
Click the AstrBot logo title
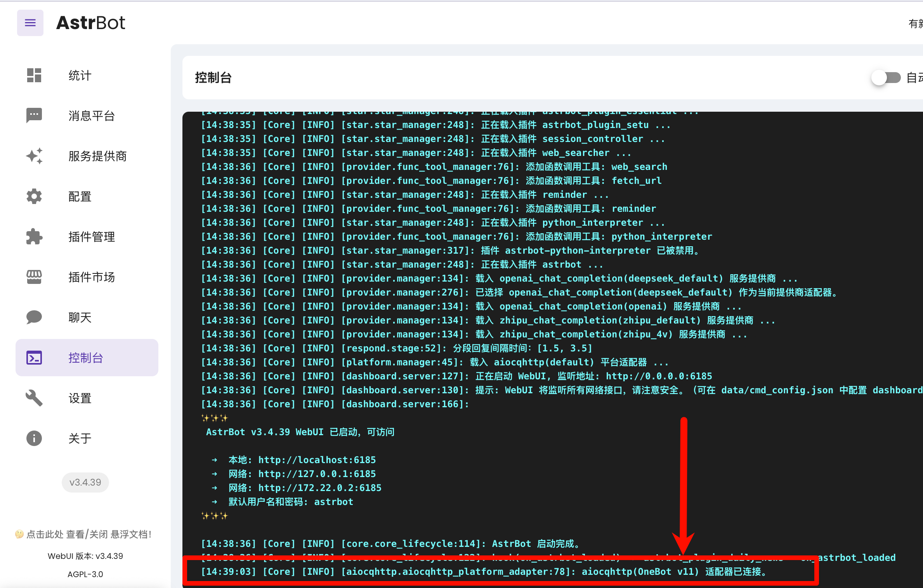click(91, 23)
